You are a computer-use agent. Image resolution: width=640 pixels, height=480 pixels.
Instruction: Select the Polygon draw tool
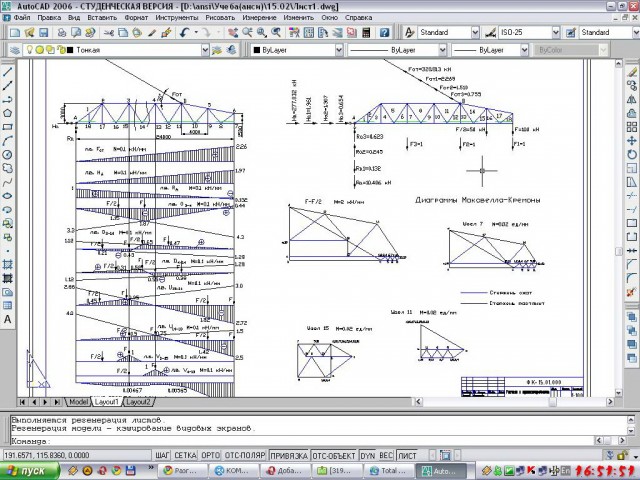[x=7, y=113]
